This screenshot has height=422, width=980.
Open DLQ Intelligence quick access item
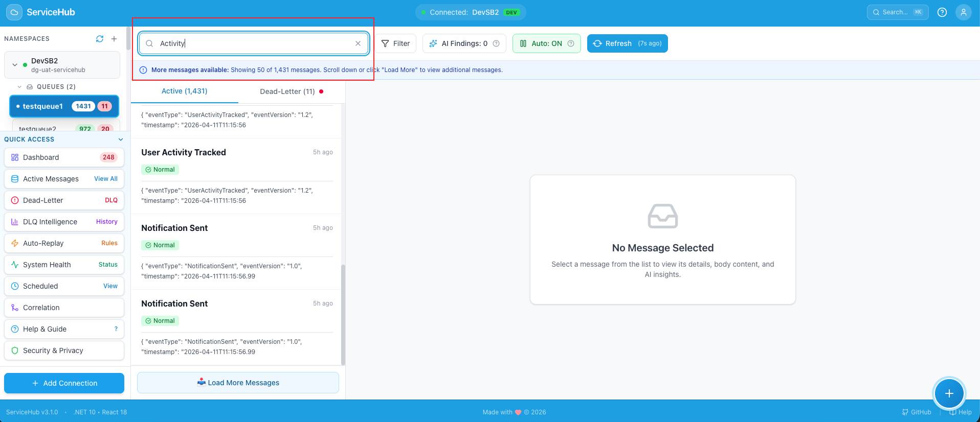tap(64, 222)
